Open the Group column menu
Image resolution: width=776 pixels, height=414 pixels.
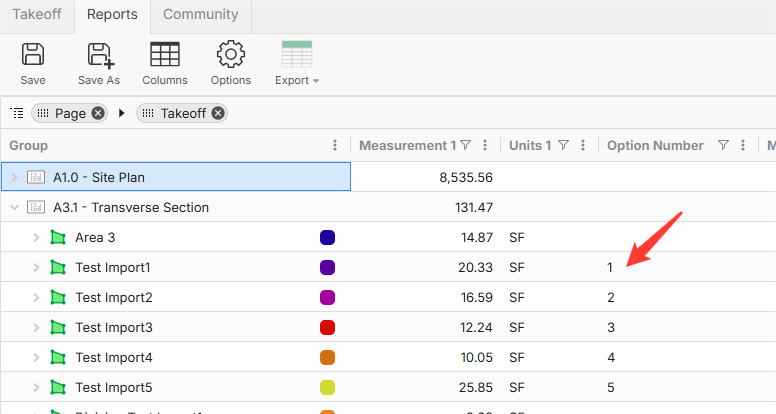click(335, 146)
